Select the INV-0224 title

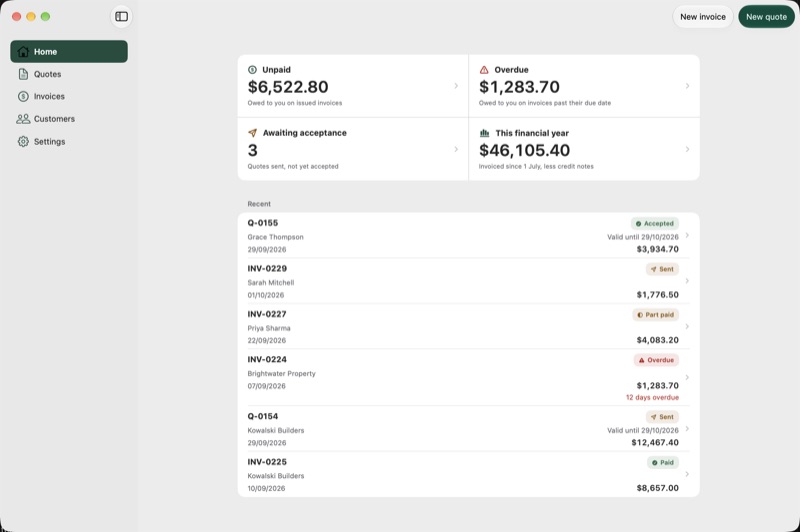[x=267, y=360]
